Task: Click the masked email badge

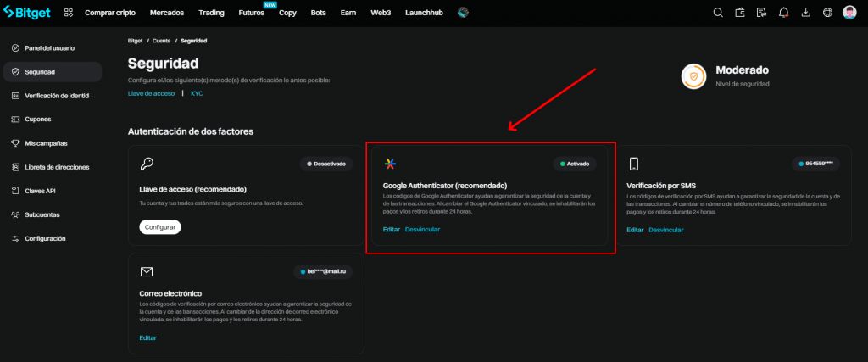Action: tap(323, 272)
